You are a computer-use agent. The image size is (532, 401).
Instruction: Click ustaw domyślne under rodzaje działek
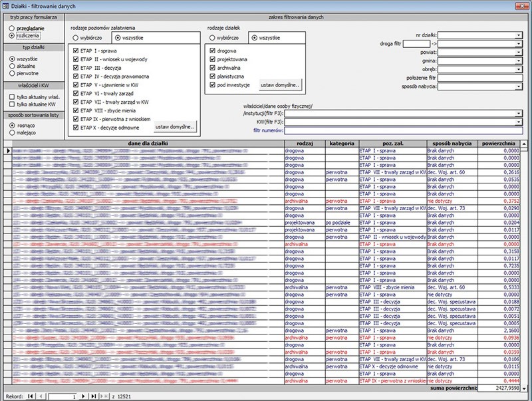coord(280,85)
